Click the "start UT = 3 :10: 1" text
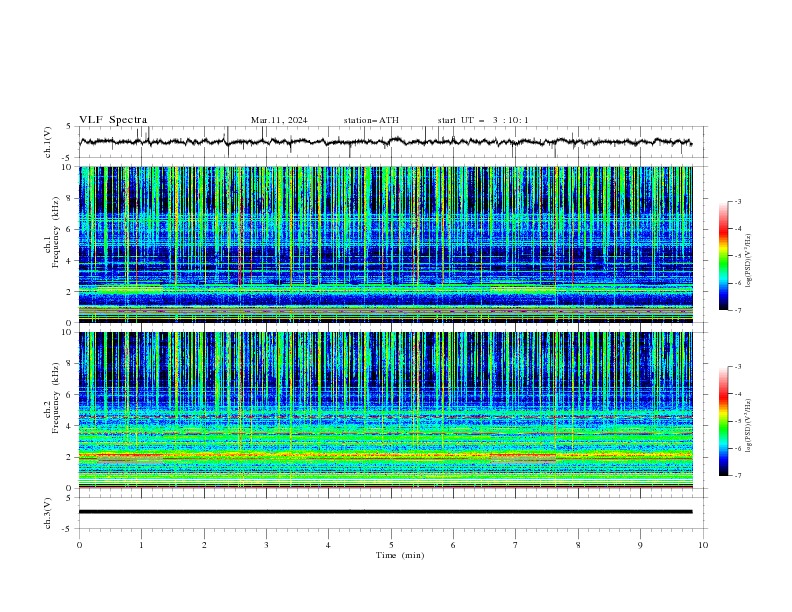The image size is (792, 612). pos(483,120)
